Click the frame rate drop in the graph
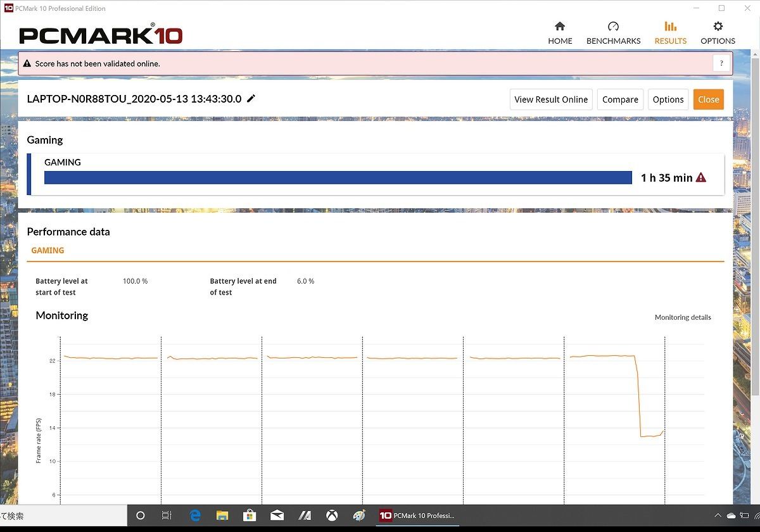Image resolution: width=760 pixels, height=532 pixels. coord(638,396)
